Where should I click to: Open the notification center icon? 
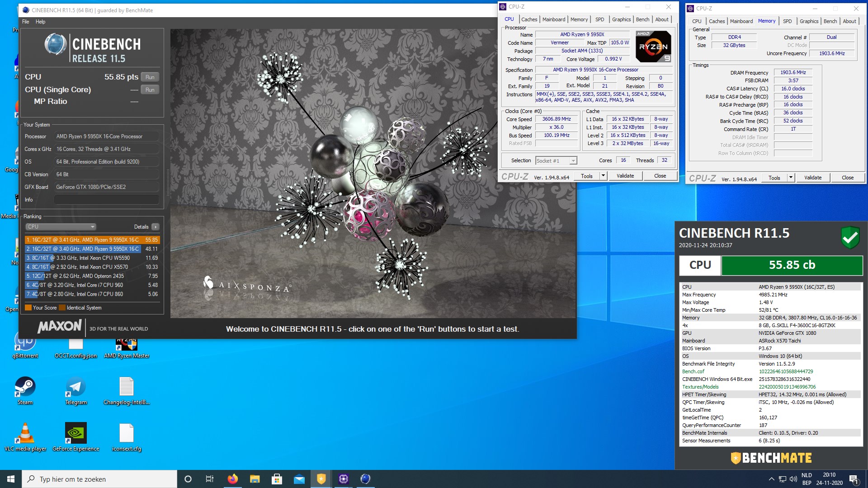click(x=854, y=479)
